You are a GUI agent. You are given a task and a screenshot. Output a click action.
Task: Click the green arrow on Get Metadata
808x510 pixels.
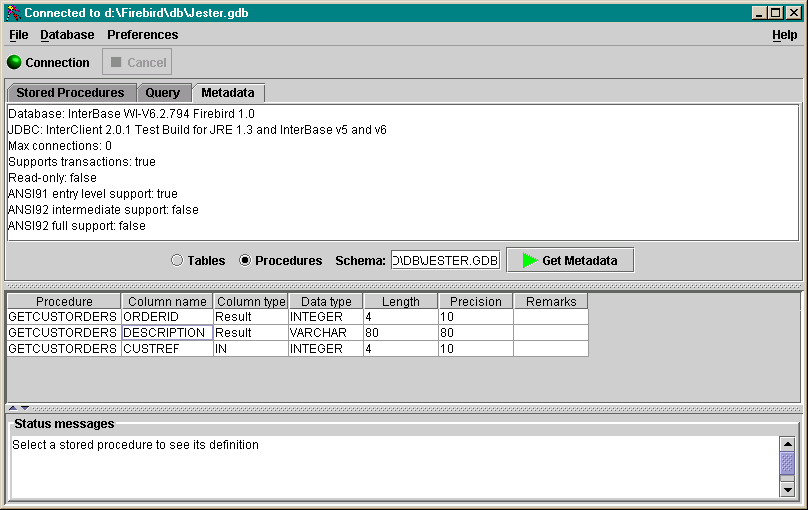pyautogui.click(x=530, y=260)
